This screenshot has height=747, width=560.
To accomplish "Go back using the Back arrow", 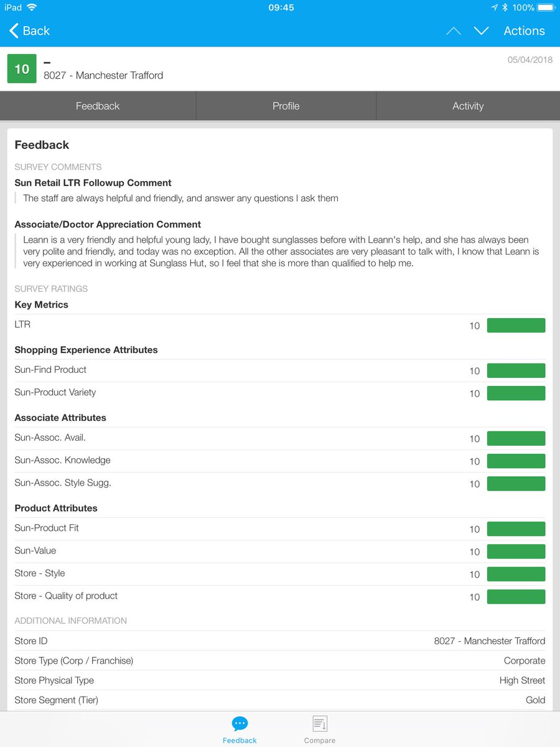I will point(29,31).
